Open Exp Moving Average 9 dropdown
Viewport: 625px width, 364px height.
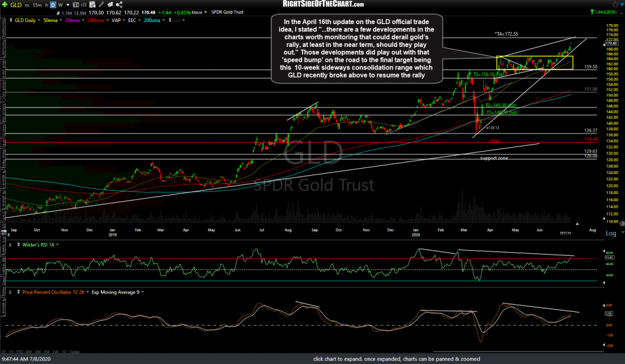click(143, 292)
